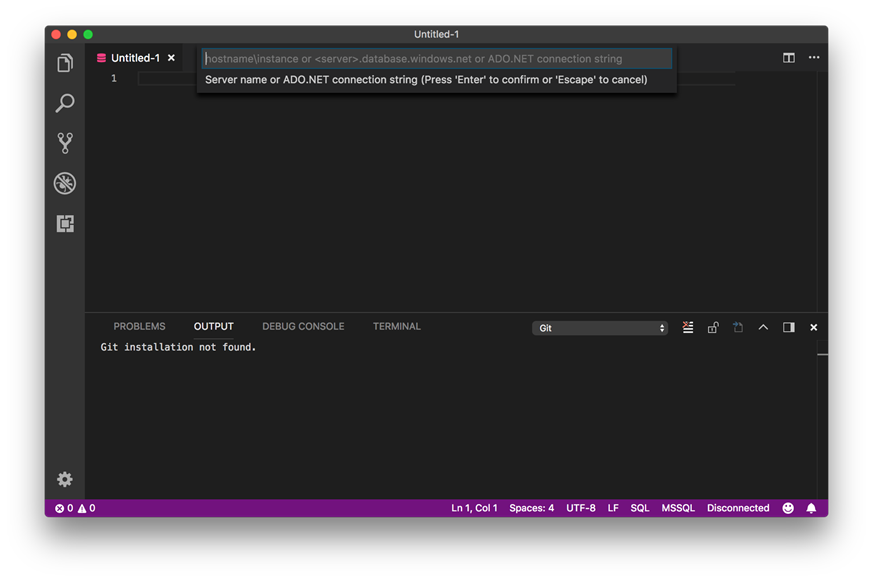Click Spaces: 4 indentation setting
Screen dimensions: 873x581
(x=532, y=508)
